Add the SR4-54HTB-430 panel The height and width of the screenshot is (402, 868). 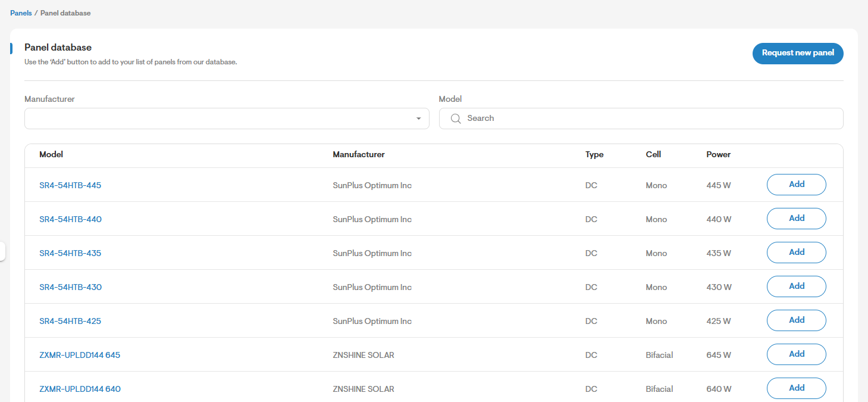tap(797, 286)
